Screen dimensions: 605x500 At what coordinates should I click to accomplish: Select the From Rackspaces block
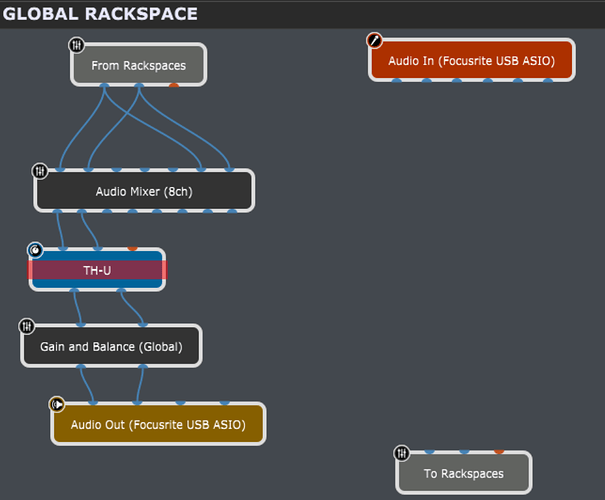[x=139, y=65]
